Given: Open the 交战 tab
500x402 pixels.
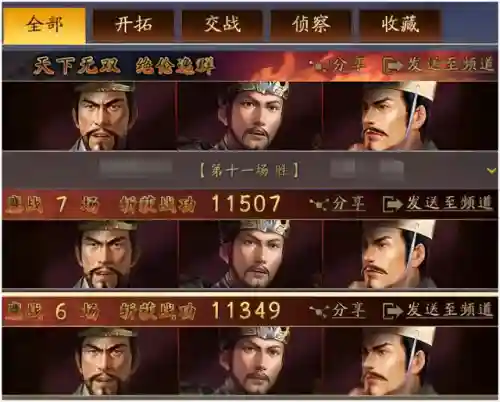Looking at the screenshot, I should coord(222,25).
